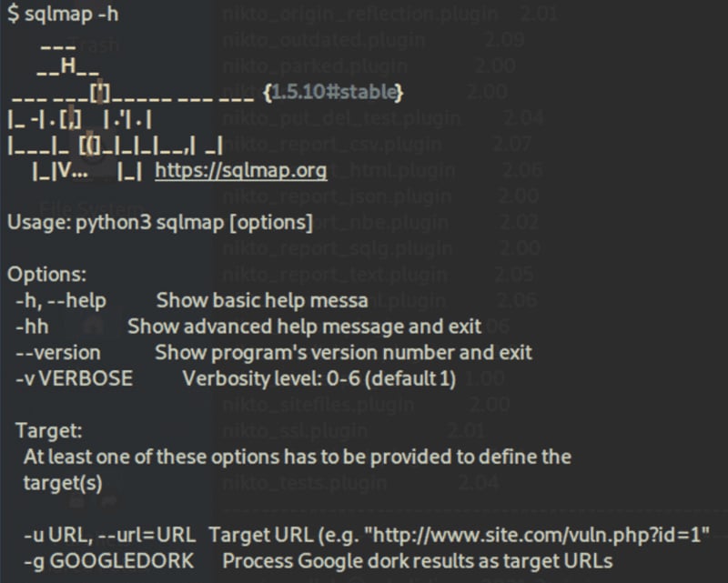Image resolution: width=728 pixels, height=583 pixels.
Task: Click the '--version' option flag
Action: (x=58, y=352)
